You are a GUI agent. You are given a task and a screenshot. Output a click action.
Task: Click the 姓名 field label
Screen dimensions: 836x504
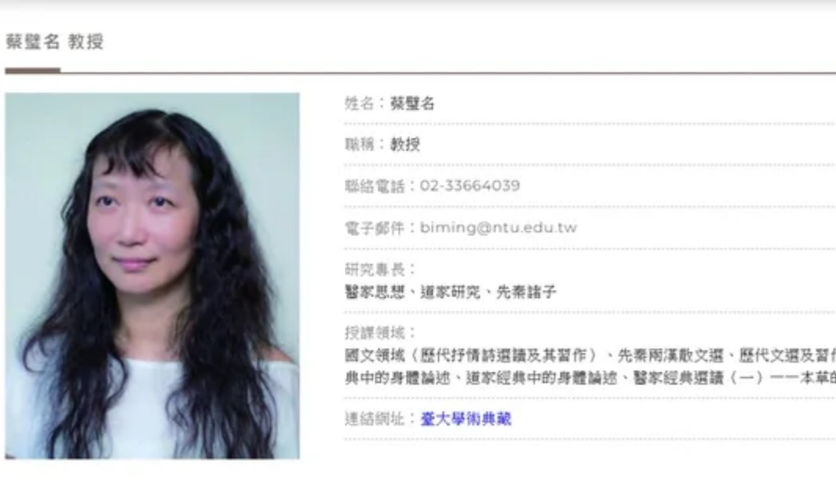[359, 103]
